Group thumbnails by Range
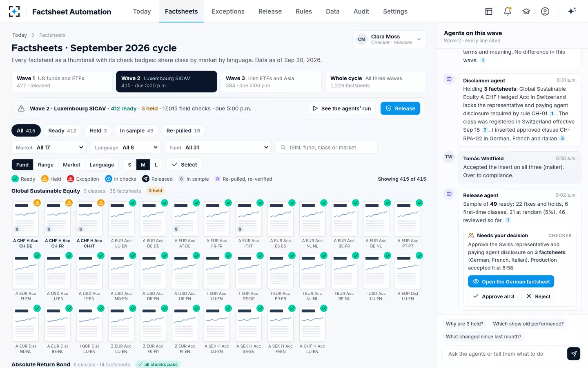588x368 pixels. tap(46, 165)
